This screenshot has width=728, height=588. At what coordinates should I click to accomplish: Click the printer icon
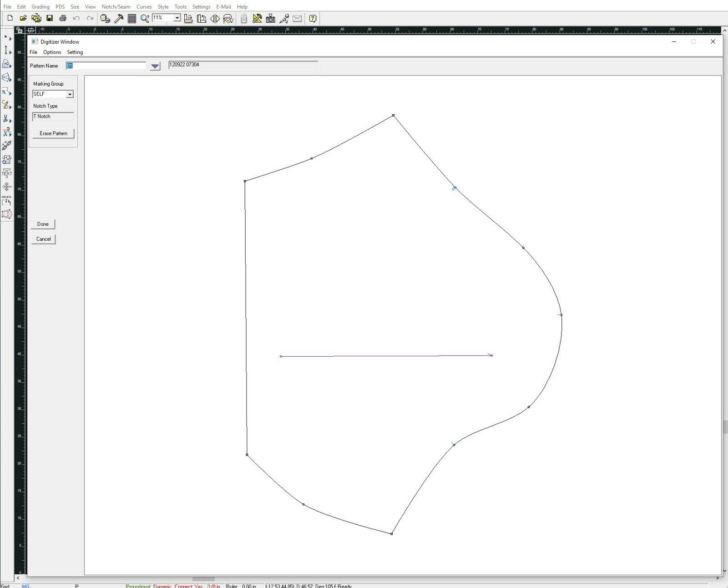click(x=63, y=18)
